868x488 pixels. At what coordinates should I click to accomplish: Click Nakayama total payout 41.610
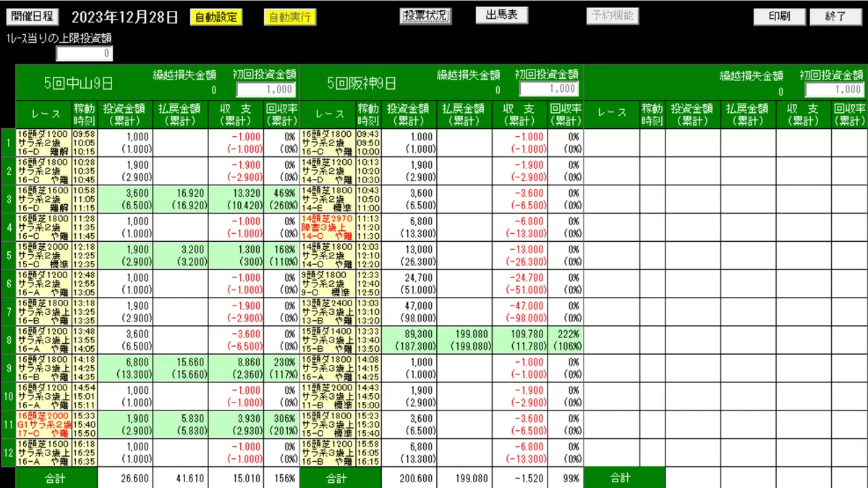tap(181, 478)
